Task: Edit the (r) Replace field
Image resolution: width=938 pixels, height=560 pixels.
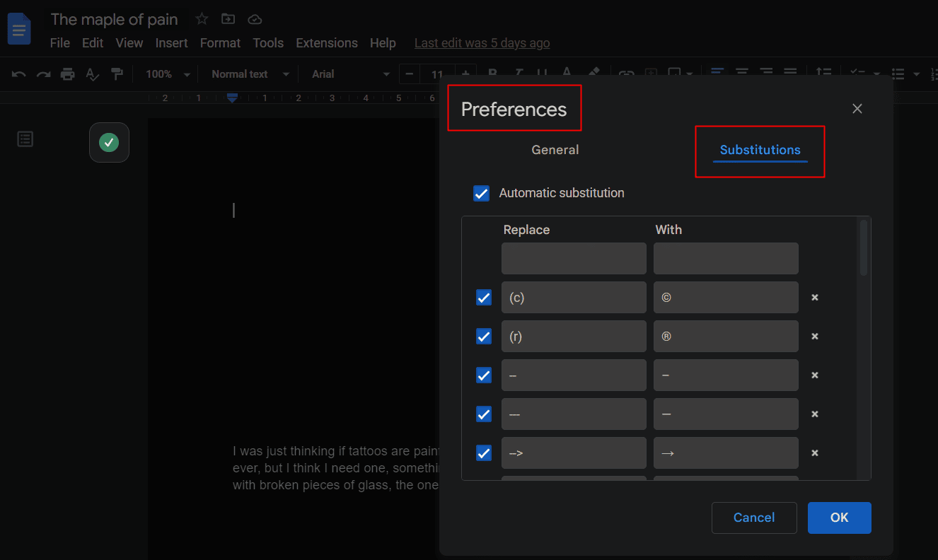Action: [x=574, y=337]
